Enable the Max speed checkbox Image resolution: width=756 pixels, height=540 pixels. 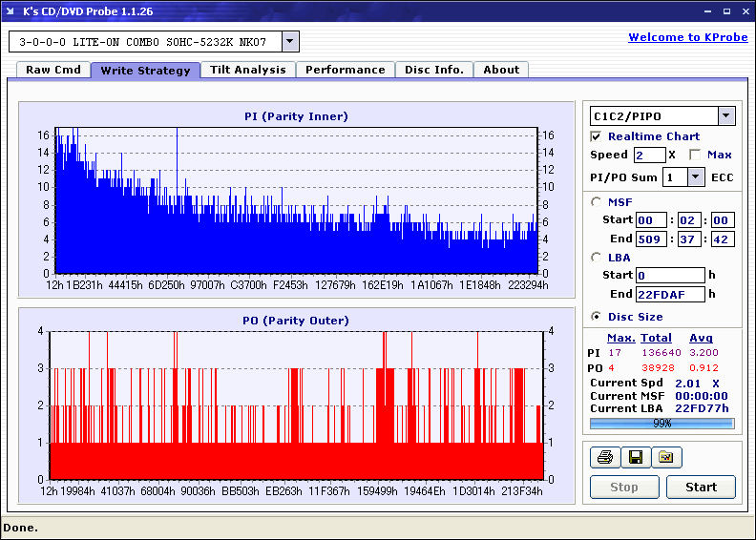(x=695, y=155)
